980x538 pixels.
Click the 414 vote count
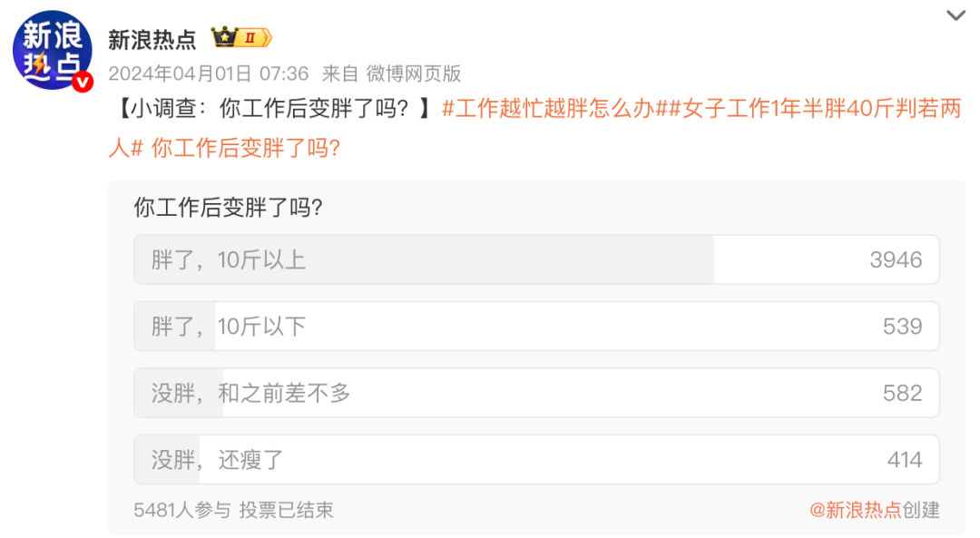[905, 460]
